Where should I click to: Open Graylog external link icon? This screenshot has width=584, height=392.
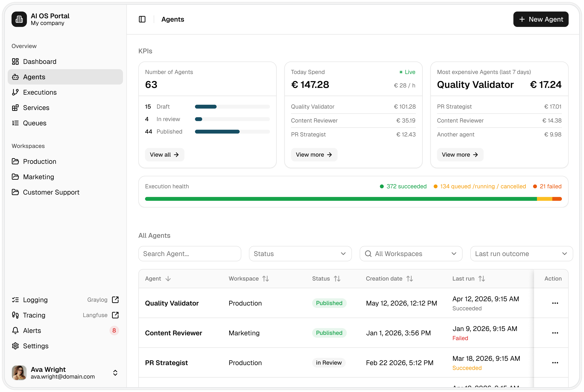pyautogui.click(x=115, y=300)
